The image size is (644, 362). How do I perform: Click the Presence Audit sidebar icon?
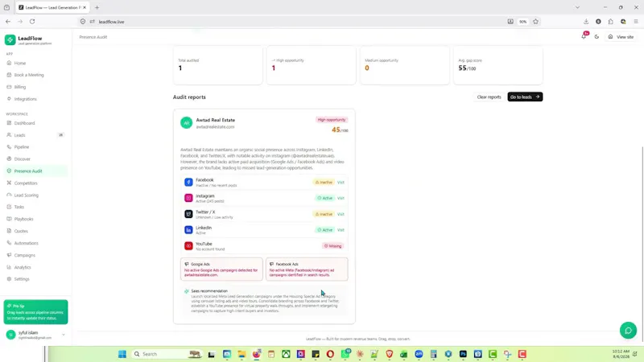point(9,171)
